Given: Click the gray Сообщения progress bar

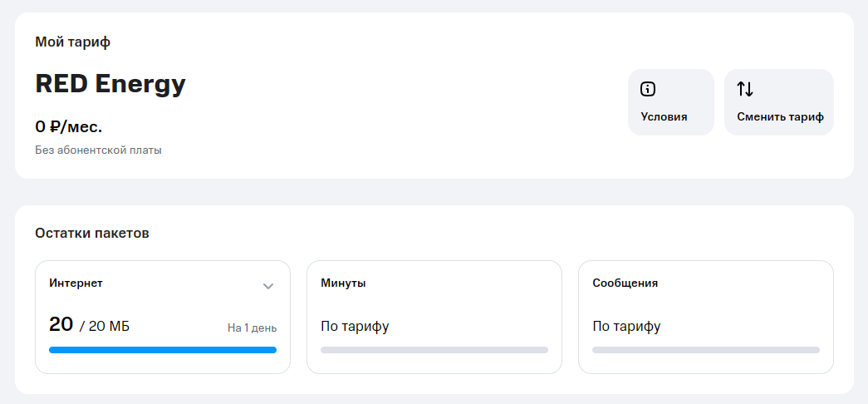Looking at the screenshot, I should (706, 350).
